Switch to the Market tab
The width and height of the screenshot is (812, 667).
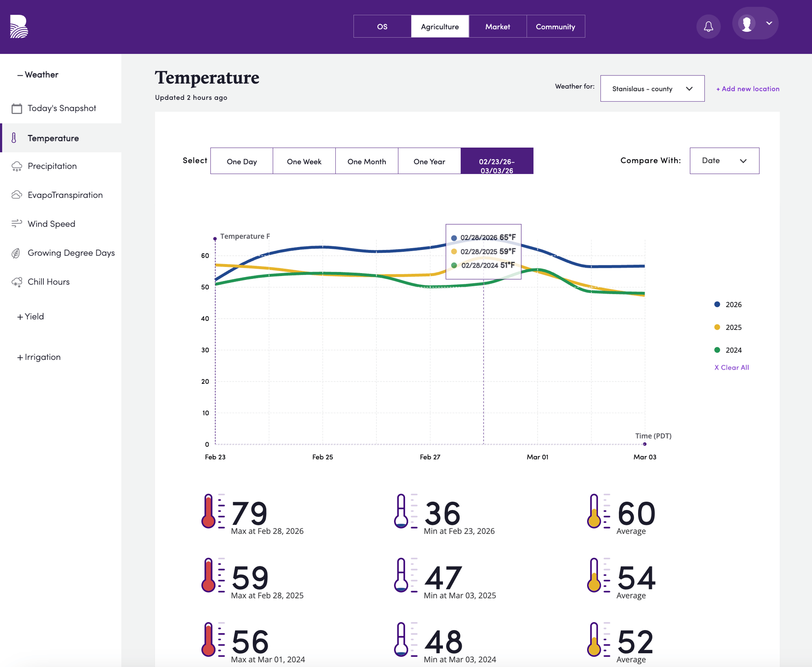point(497,27)
